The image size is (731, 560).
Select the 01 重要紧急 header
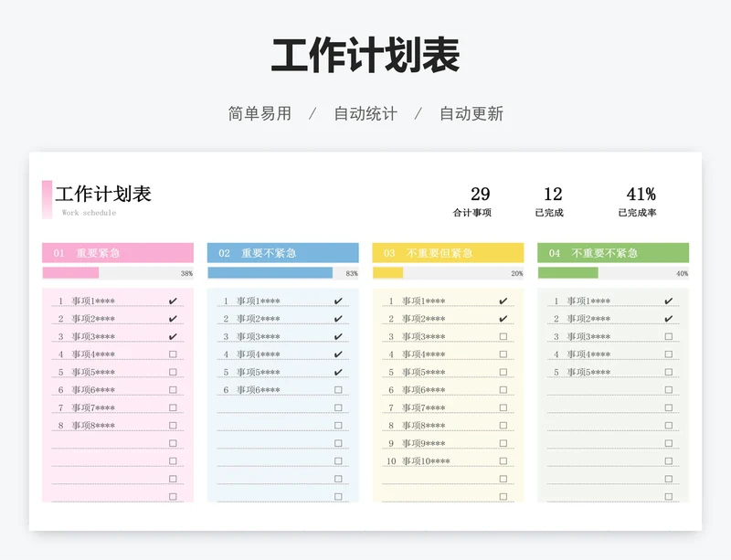[x=118, y=253]
